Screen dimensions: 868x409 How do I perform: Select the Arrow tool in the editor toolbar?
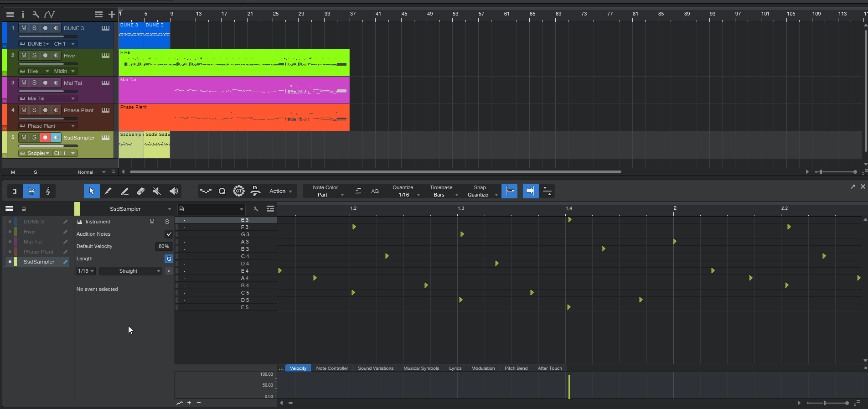point(92,191)
